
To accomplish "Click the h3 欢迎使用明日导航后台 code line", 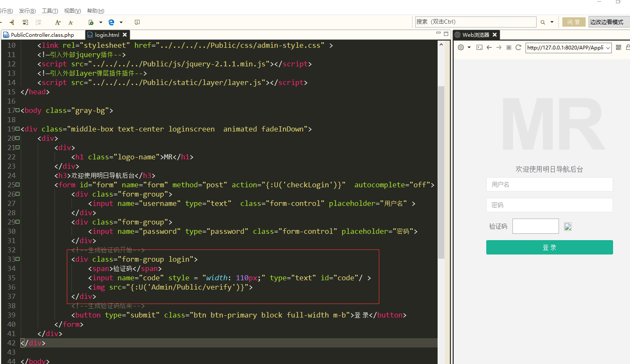I will (x=105, y=175).
